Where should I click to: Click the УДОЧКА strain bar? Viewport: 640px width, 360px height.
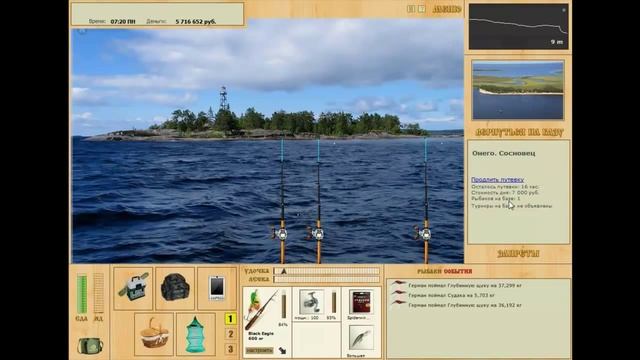327,271
